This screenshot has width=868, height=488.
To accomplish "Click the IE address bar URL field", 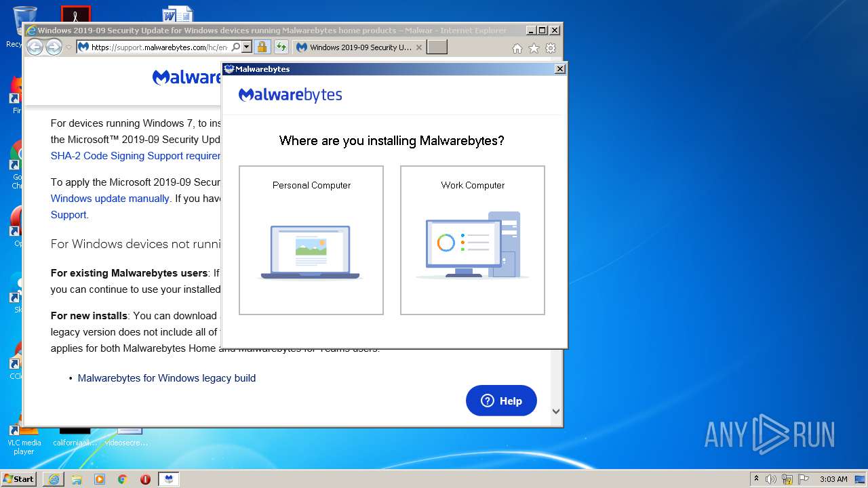I will point(159,47).
